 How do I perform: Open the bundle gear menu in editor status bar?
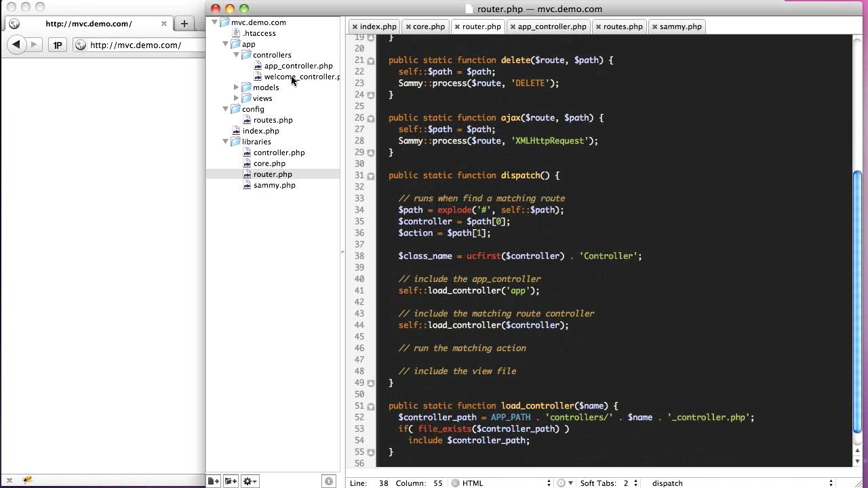coord(564,483)
